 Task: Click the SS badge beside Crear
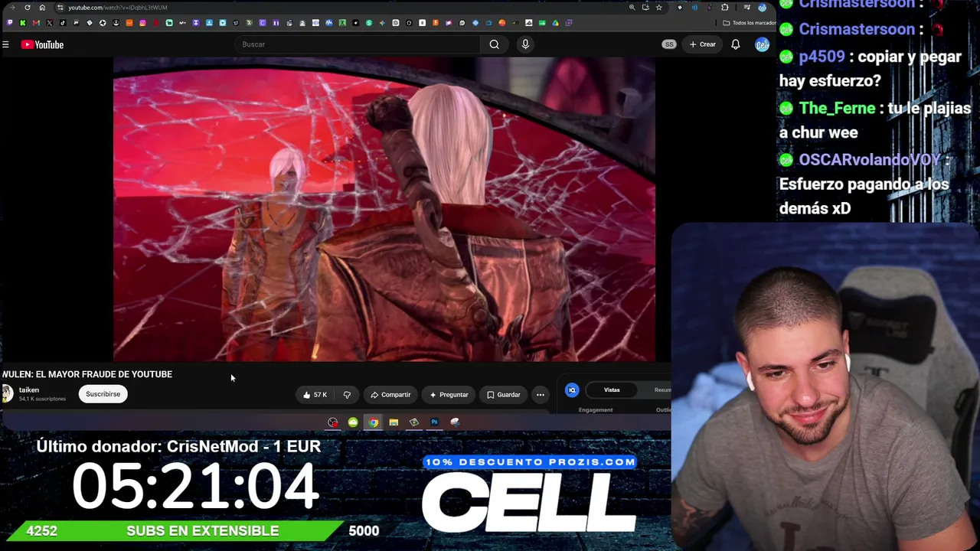click(x=669, y=44)
